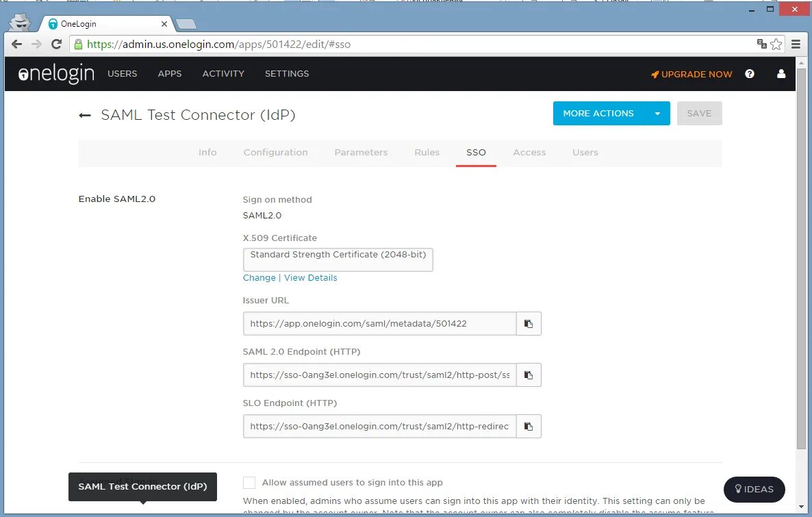This screenshot has width=812, height=517.
Task: Copy the SLO Endpoint value
Action: (x=529, y=427)
